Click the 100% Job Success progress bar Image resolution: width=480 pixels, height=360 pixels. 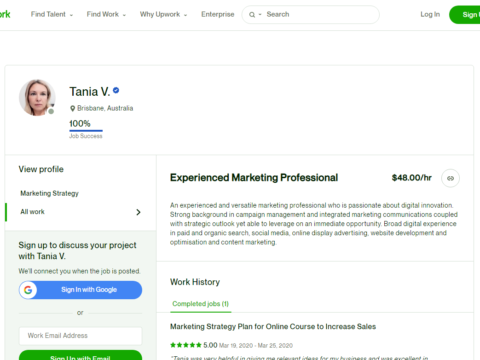click(86, 131)
